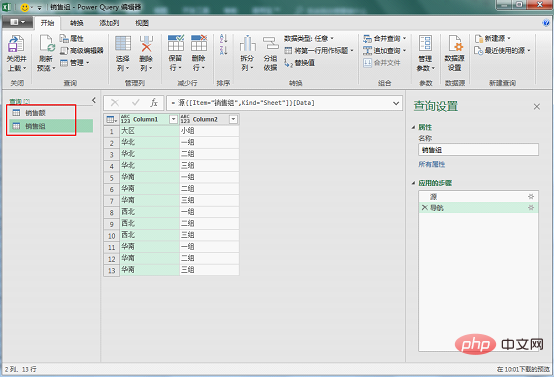Click cell 小组 in row 1
This screenshot has width=554, height=377.
(x=209, y=131)
